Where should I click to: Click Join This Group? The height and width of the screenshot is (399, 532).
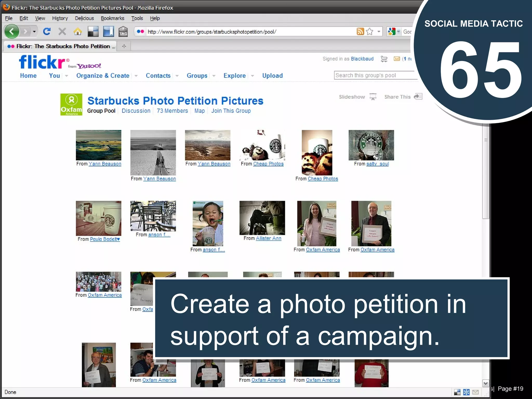231,111
